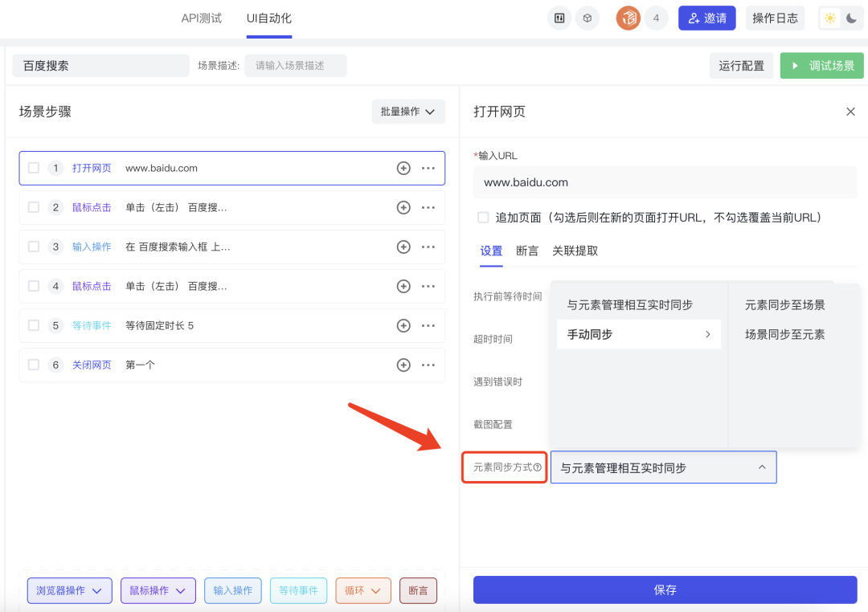This screenshot has width=868, height=612.
Task: Click the add-step plus icon on step 1
Action: [403, 169]
